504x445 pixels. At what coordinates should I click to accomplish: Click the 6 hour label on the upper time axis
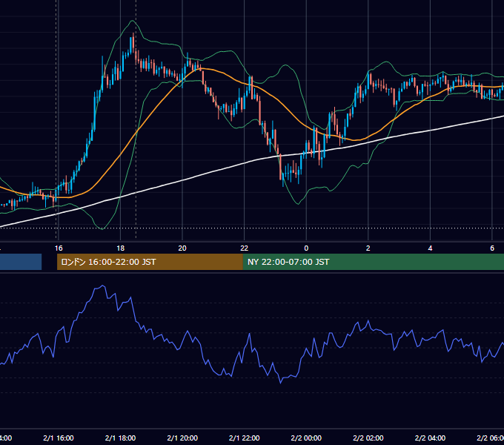pos(492,248)
